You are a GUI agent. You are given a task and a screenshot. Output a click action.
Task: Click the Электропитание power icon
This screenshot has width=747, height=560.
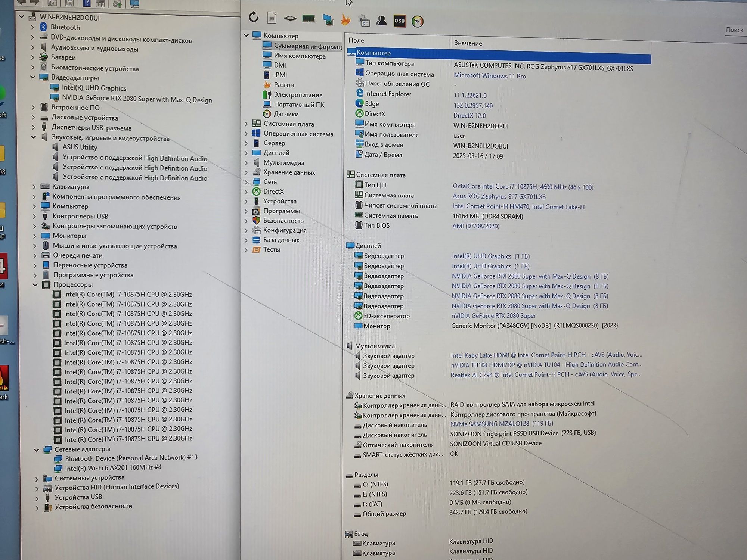(267, 94)
